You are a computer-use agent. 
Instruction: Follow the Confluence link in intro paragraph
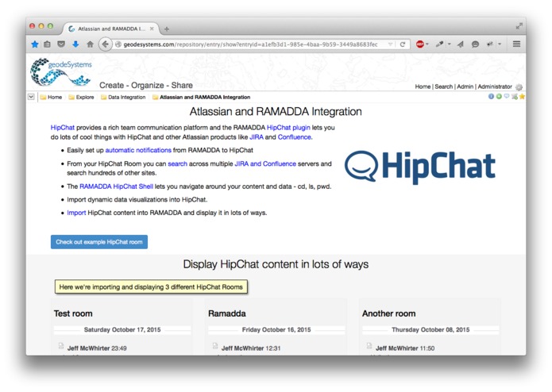[295, 137]
